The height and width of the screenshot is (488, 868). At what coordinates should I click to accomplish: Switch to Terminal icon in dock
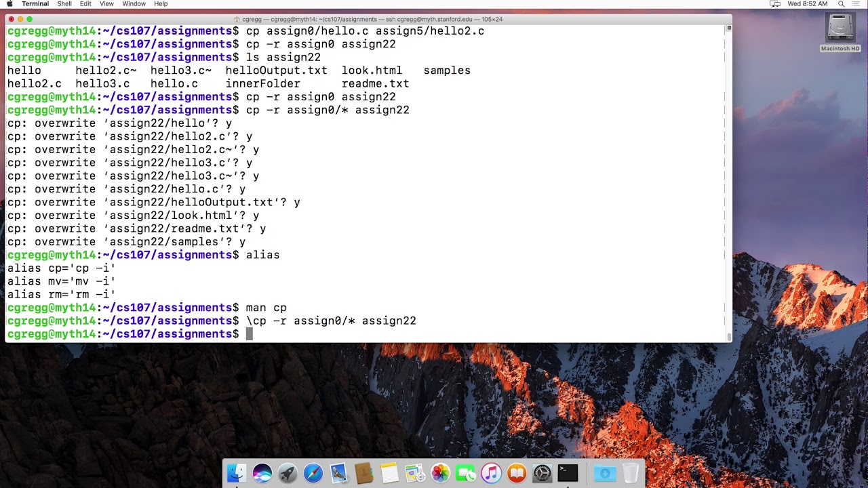568,473
